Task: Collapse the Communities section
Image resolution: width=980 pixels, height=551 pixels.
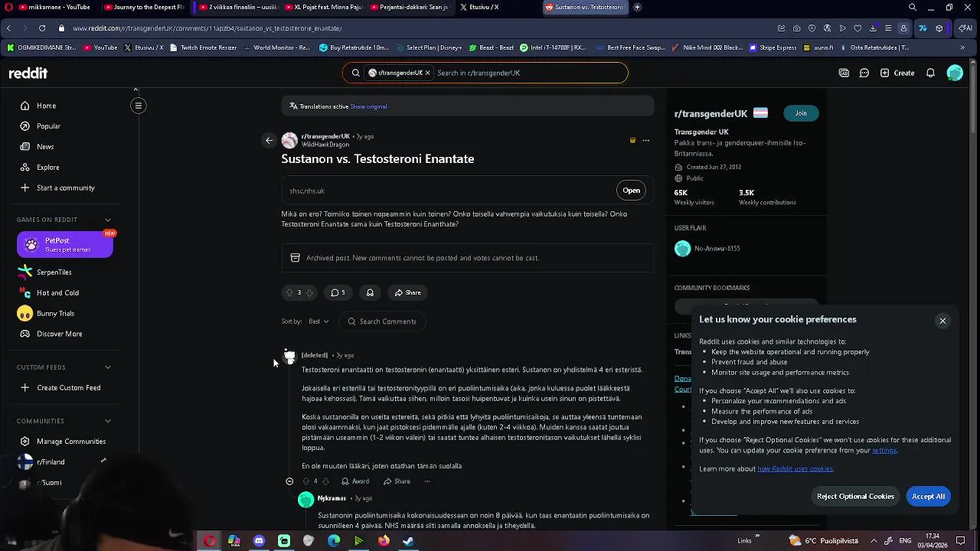Action: [108, 421]
